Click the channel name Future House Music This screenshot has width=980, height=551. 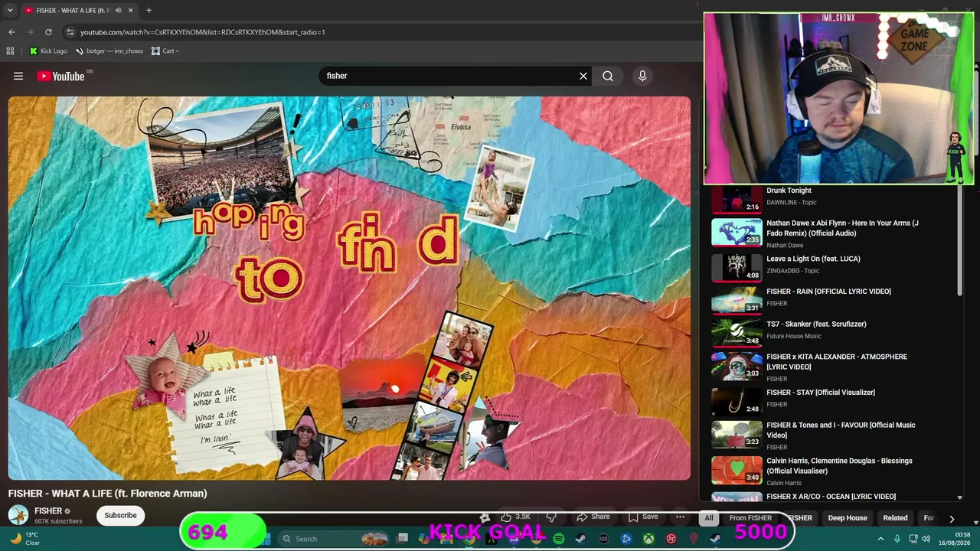click(x=794, y=336)
